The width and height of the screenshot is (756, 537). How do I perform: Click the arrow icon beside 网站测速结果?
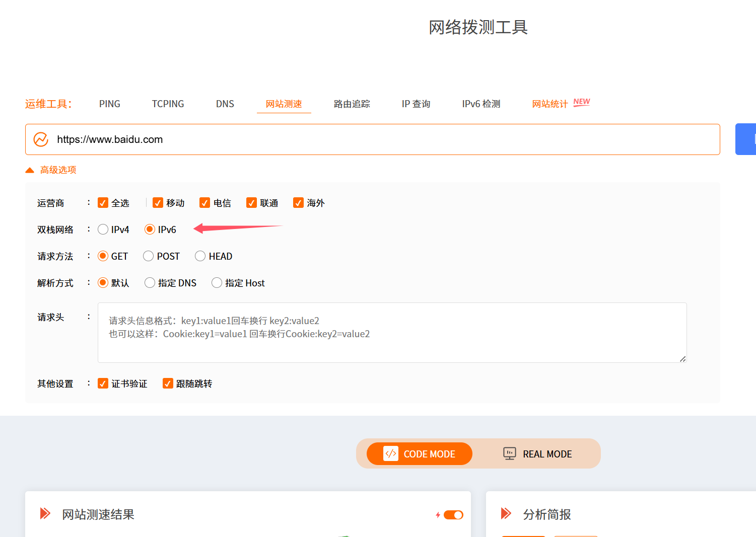[x=45, y=513]
